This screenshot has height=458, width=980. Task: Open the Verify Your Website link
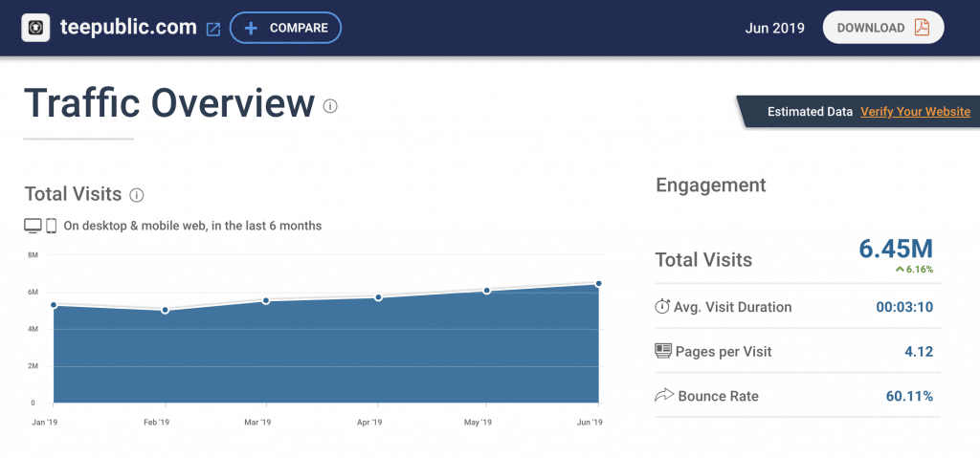915,112
